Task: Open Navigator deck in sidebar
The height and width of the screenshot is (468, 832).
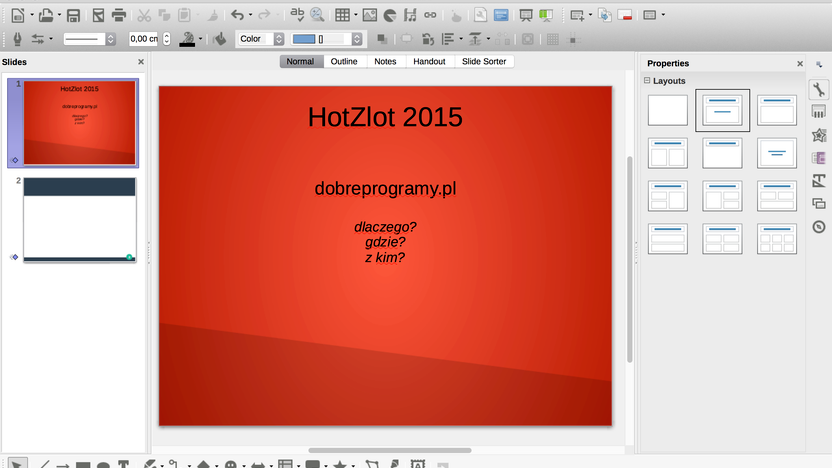Action: click(x=819, y=227)
